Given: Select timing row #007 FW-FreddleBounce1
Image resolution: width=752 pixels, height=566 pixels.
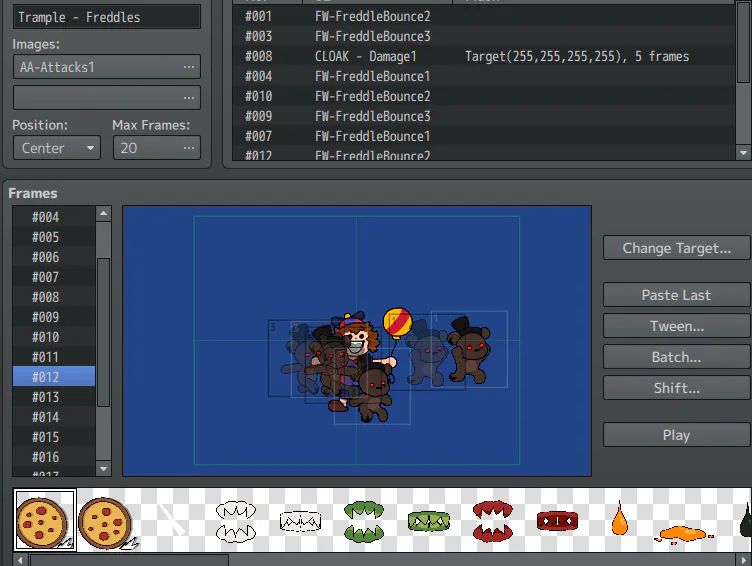Looking at the screenshot, I should pos(483,136).
